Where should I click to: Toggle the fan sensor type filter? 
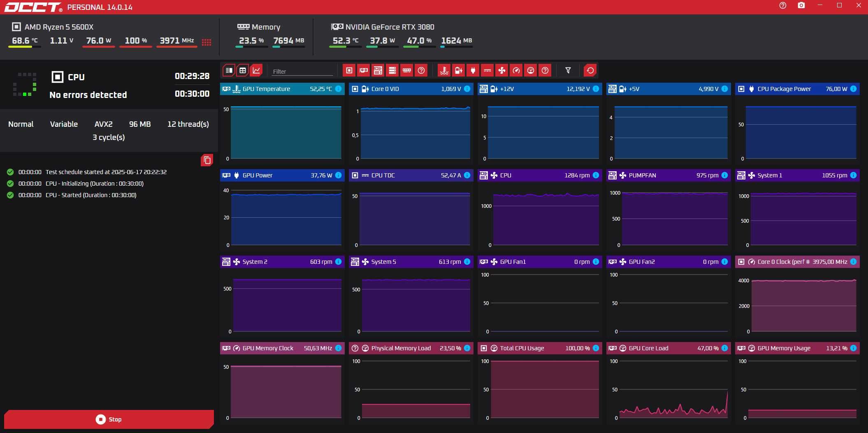pos(502,70)
